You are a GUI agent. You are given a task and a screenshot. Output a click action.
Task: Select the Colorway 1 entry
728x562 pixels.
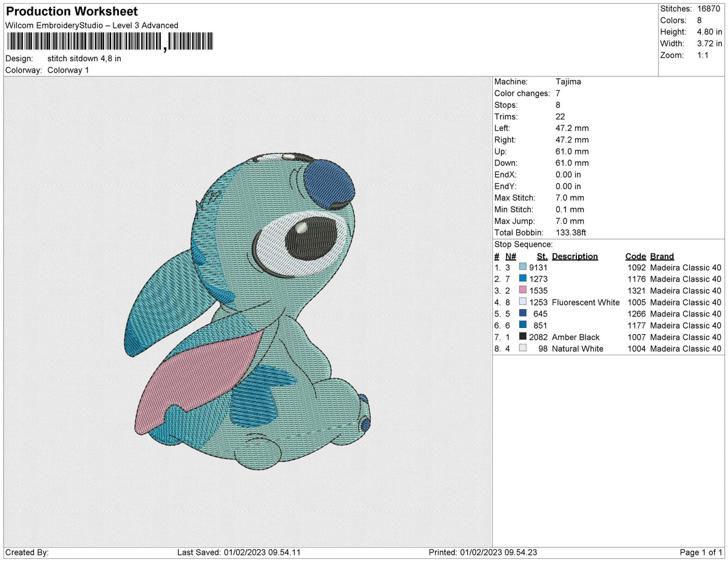[x=68, y=70]
